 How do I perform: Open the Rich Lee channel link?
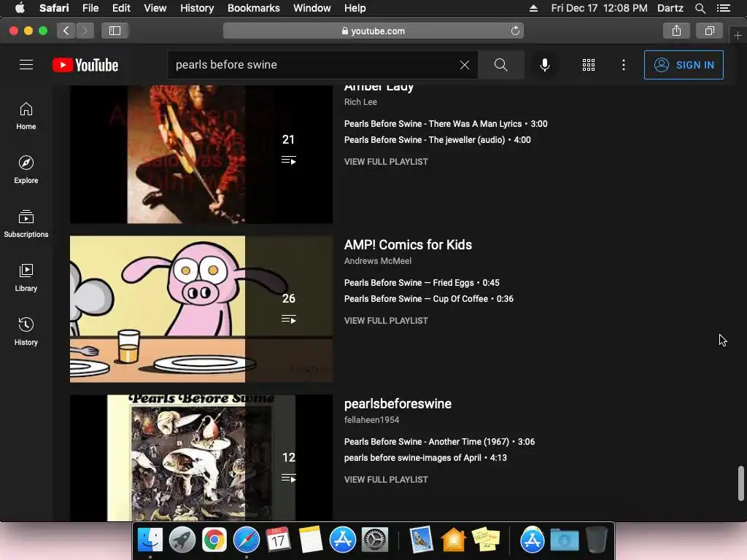point(360,102)
